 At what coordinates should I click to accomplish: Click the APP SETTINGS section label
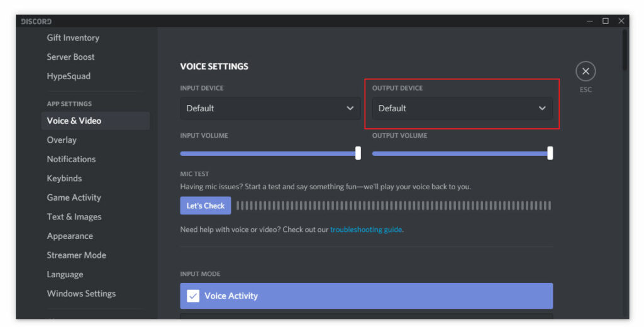point(69,104)
